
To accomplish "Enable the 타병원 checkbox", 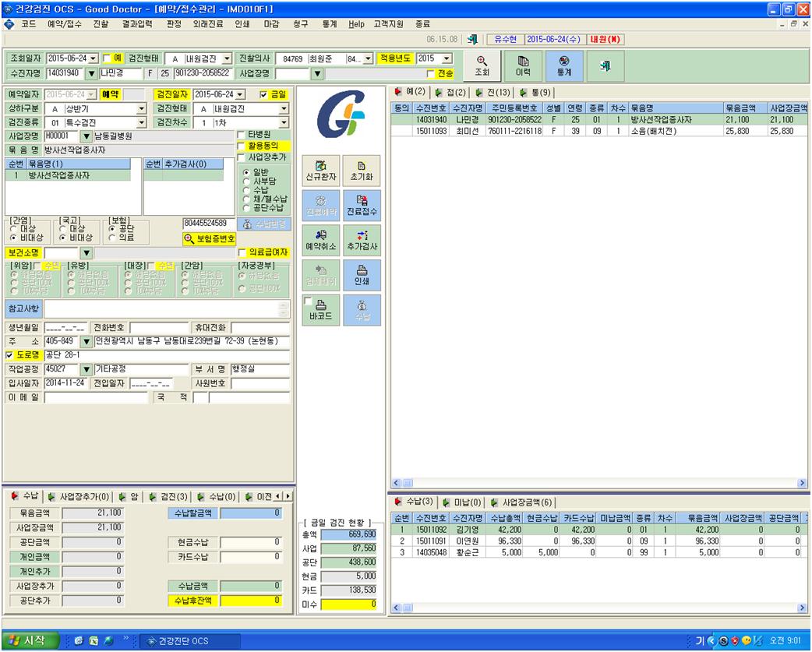I will click(241, 135).
